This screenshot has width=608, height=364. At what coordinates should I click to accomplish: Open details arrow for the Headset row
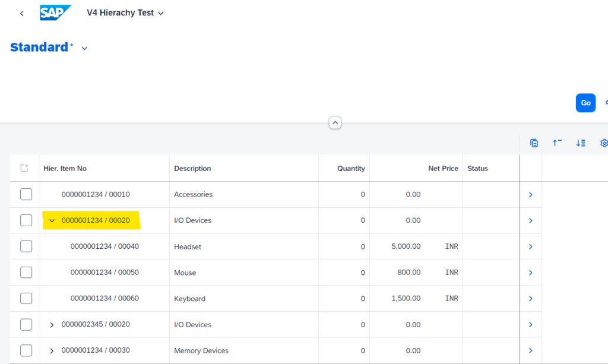coord(530,246)
